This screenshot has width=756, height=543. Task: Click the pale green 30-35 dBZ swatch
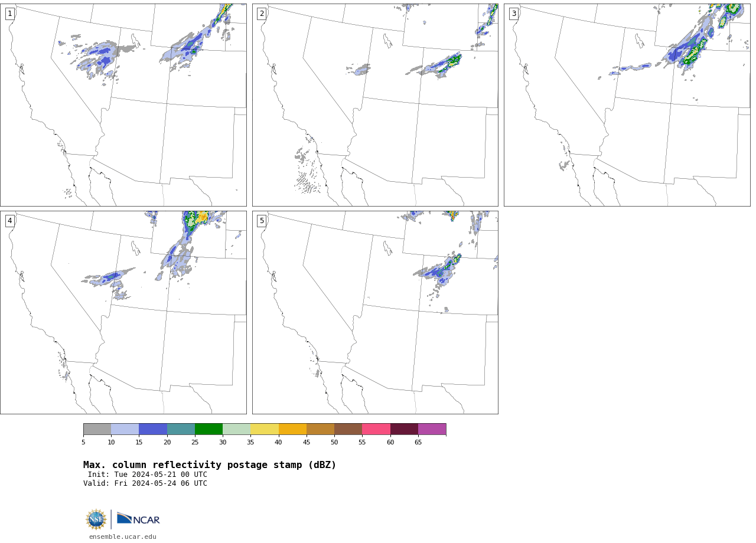[x=237, y=429]
